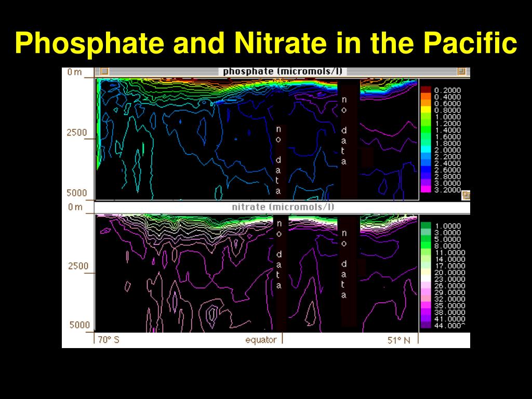Pick the dark green swatch beside nitrate 1.0000
Screen dimensions: 532x399
[x=426, y=225]
